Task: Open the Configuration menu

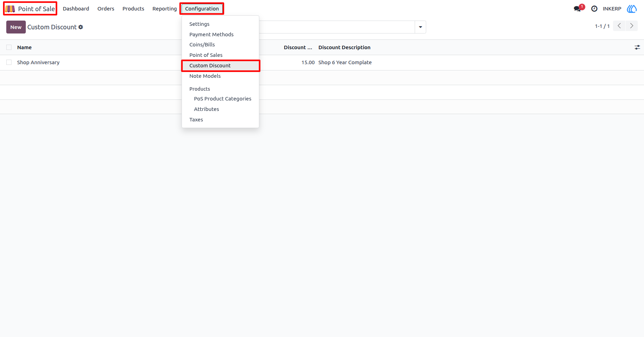Action: pyautogui.click(x=202, y=9)
